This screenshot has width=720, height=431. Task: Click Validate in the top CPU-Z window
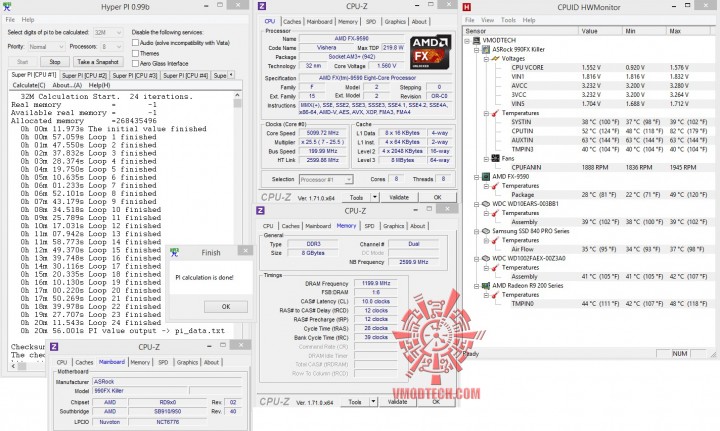pos(399,197)
